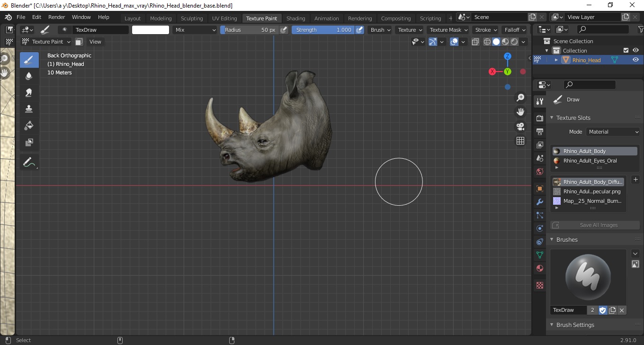Open the Brush settings popover
644x345 pixels.
pos(380,30)
